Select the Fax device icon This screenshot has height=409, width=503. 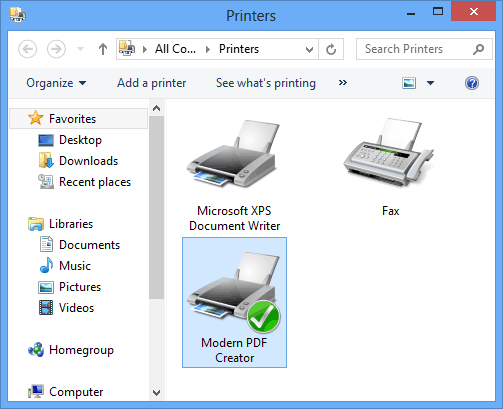point(389,152)
